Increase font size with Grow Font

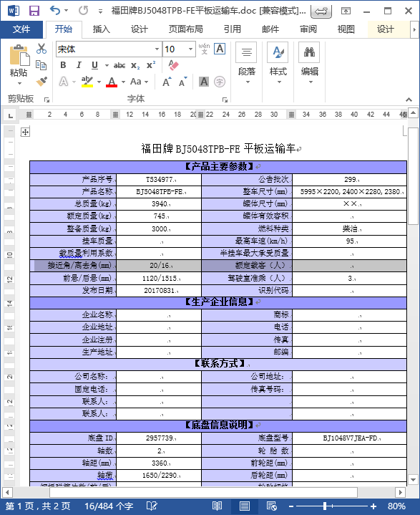tap(167, 82)
